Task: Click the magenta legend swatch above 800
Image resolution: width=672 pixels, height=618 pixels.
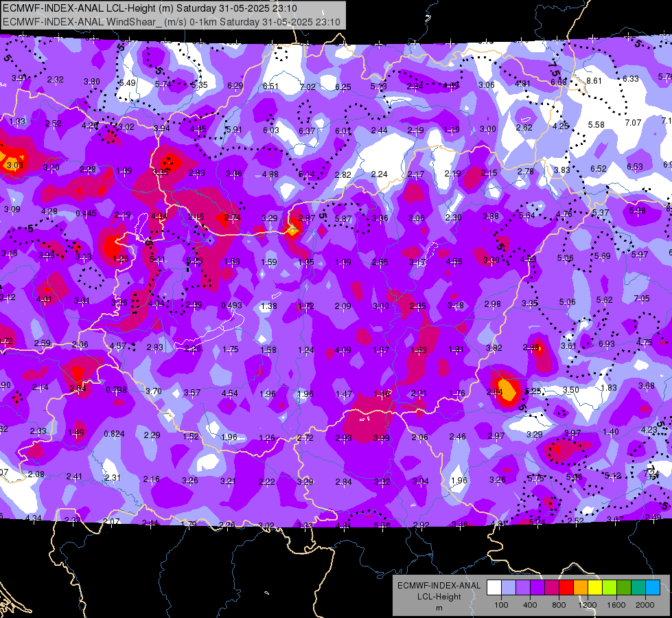Action: (x=552, y=588)
